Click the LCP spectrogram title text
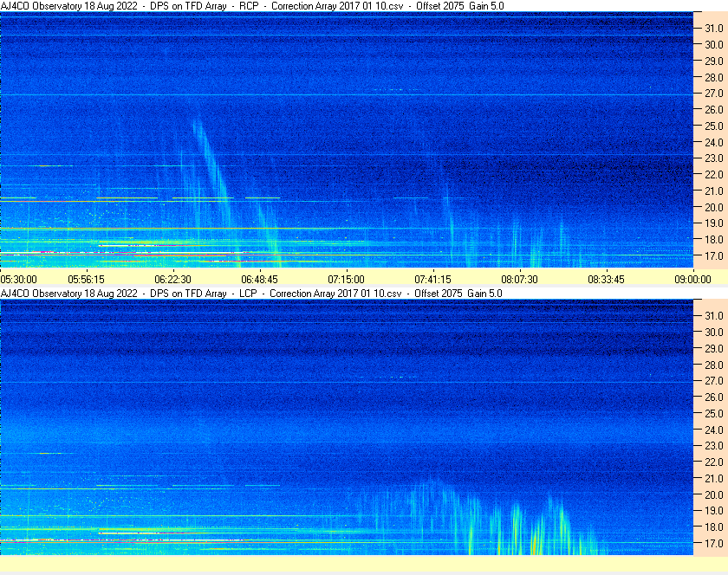728x575 pixels. pyautogui.click(x=251, y=294)
